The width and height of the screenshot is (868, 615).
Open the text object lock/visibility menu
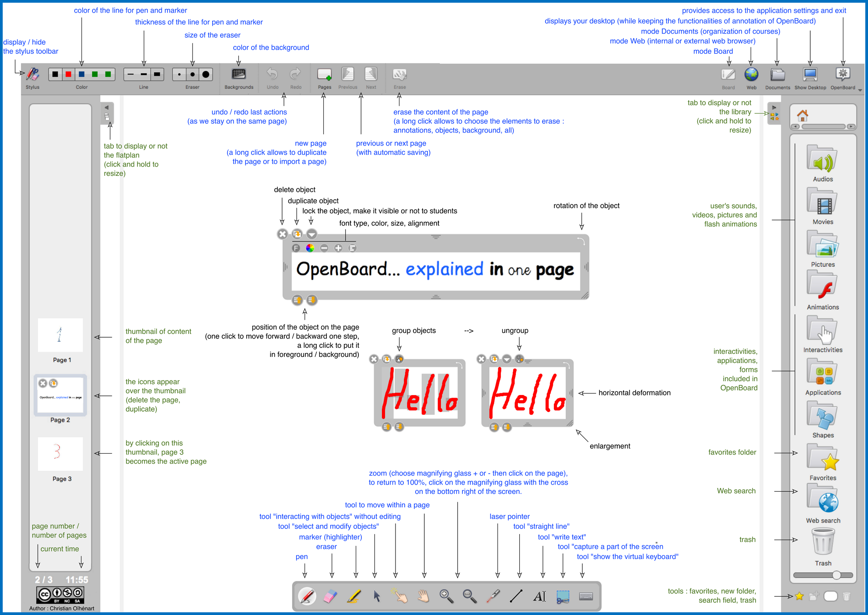[x=311, y=234]
